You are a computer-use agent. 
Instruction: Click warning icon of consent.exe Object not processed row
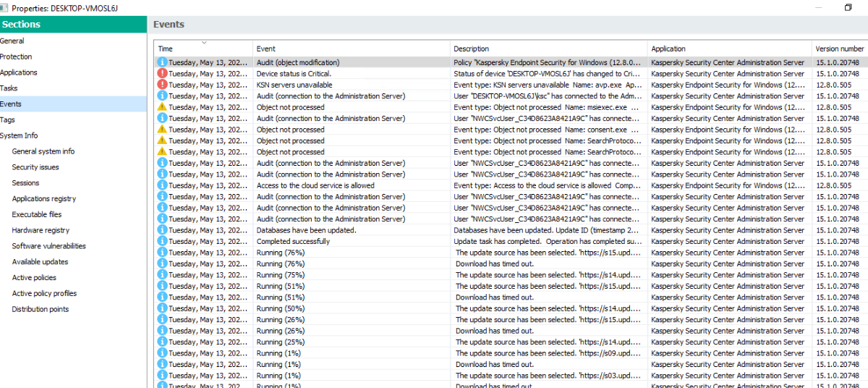[x=163, y=130]
